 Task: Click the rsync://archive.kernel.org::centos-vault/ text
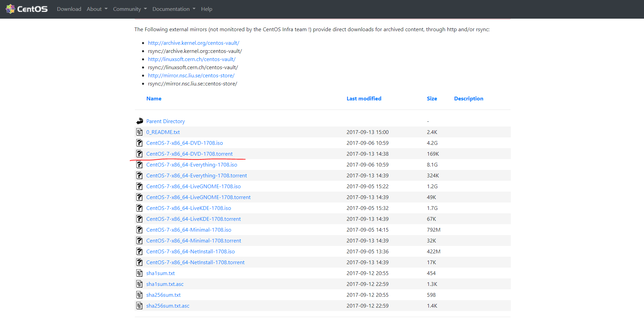point(195,51)
